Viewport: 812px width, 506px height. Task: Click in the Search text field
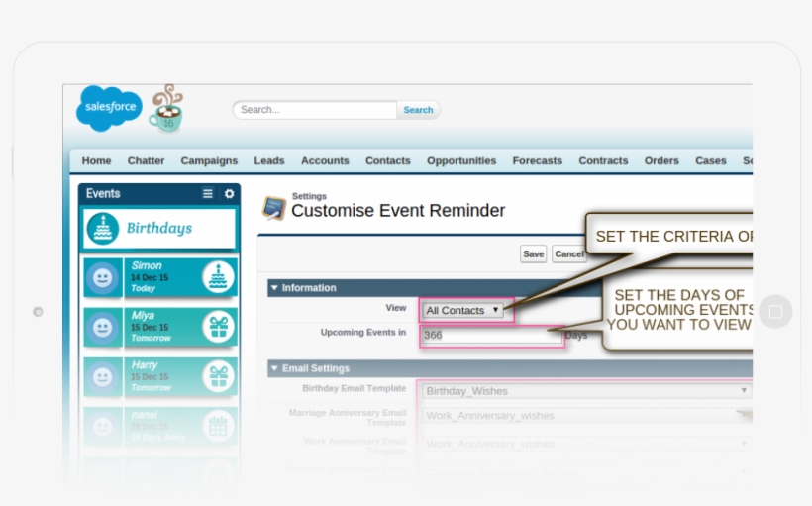click(x=315, y=110)
